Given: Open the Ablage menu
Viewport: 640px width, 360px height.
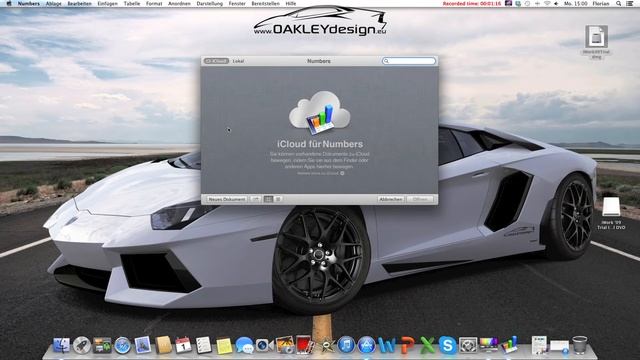Looking at the screenshot, I should [53, 3].
